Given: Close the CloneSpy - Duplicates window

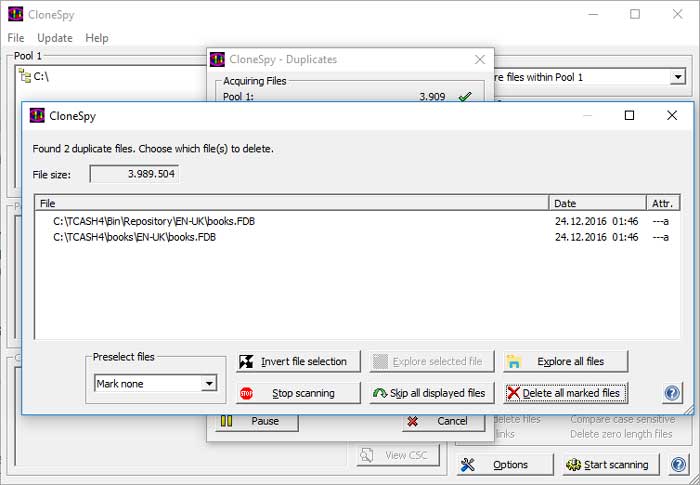Looking at the screenshot, I should (480, 59).
